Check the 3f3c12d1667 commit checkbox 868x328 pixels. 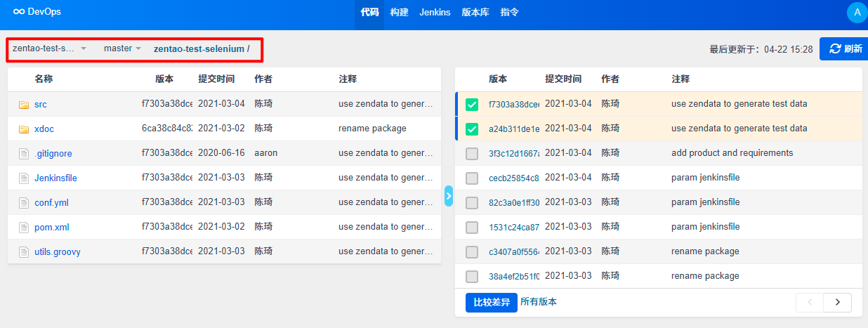click(472, 154)
